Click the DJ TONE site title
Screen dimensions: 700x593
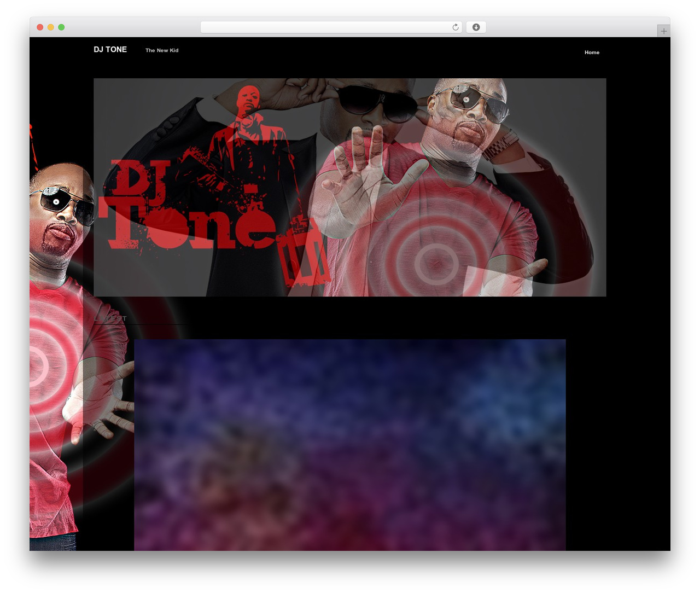point(110,49)
